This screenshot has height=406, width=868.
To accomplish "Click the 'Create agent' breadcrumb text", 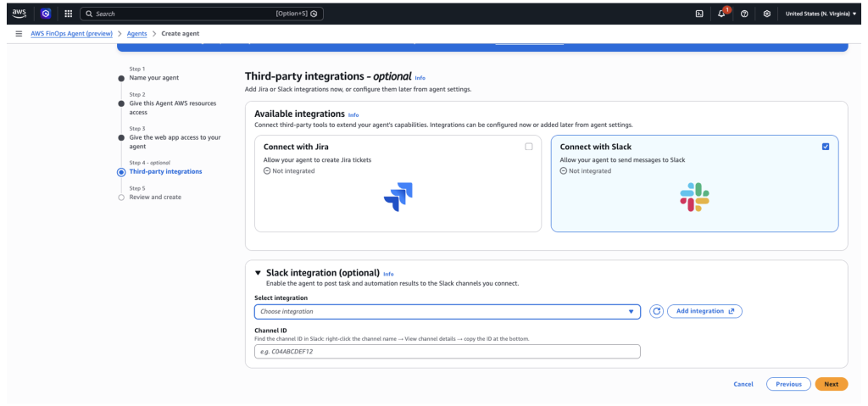I will (x=181, y=34).
